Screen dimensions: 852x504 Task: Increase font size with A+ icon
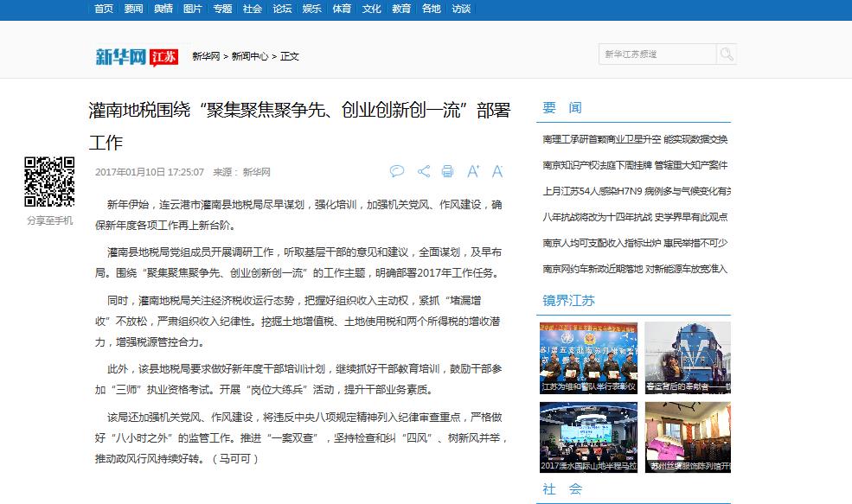pyautogui.click(x=473, y=171)
